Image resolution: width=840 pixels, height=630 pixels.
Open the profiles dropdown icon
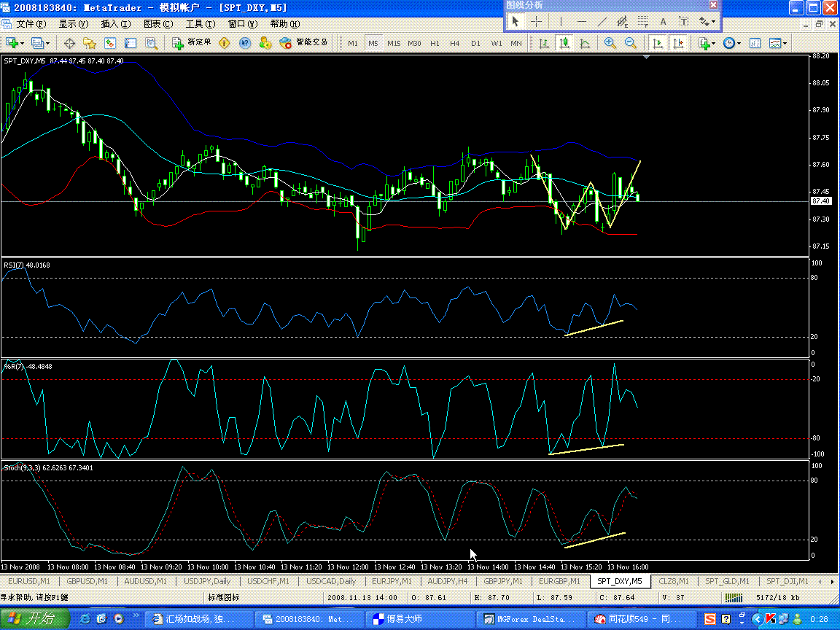(40, 43)
